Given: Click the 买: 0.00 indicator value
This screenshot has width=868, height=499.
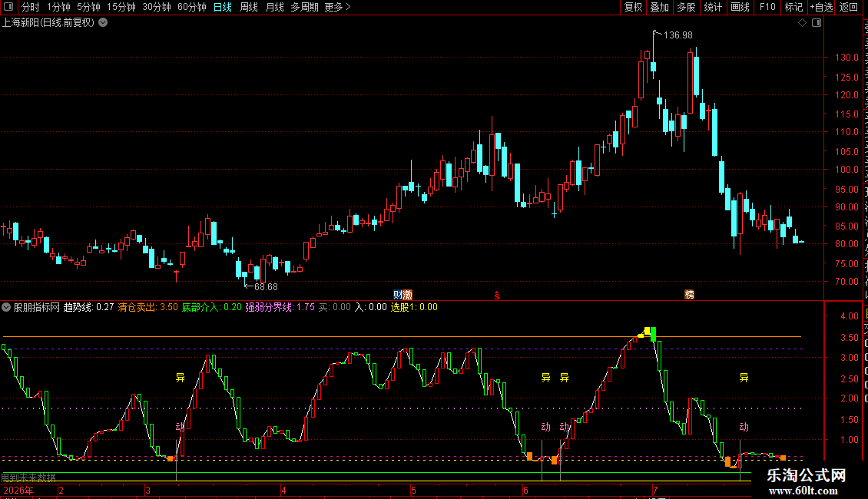Looking at the screenshot, I should click(x=334, y=307).
